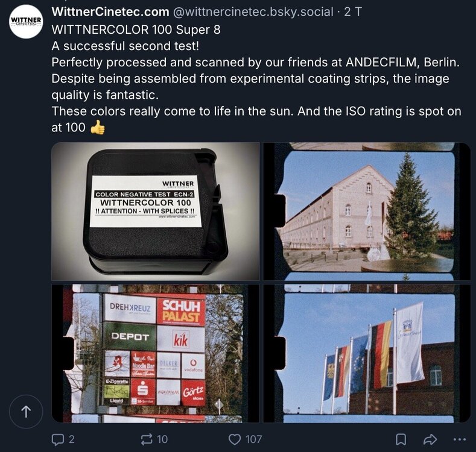Screen dimensions: 476x452
Task: View the building with fir tree photo
Action: tap(367, 212)
